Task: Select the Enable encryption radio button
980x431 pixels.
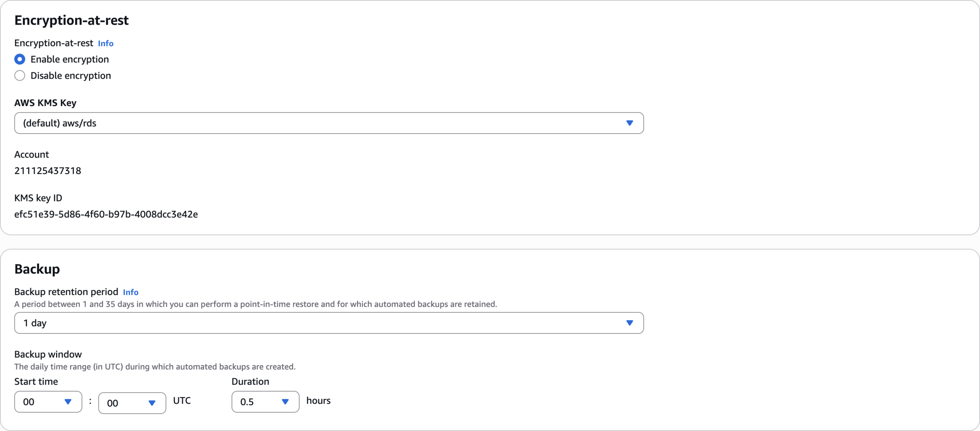Action: [20, 59]
